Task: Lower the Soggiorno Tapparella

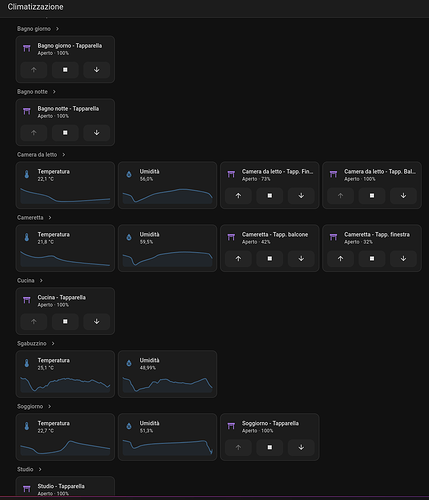Action: click(301, 447)
